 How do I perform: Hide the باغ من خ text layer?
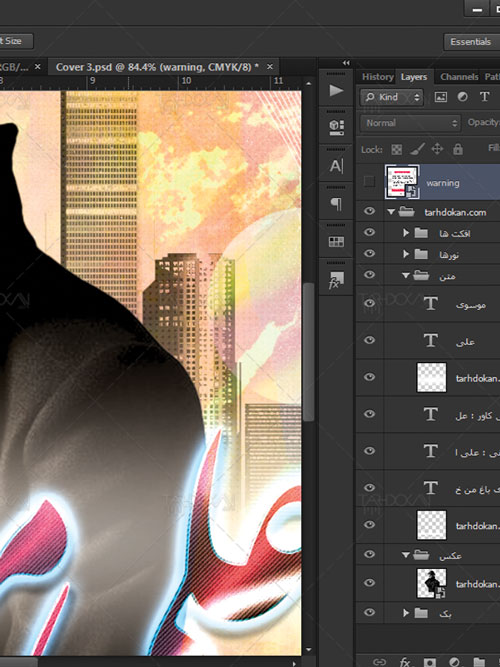click(369, 488)
